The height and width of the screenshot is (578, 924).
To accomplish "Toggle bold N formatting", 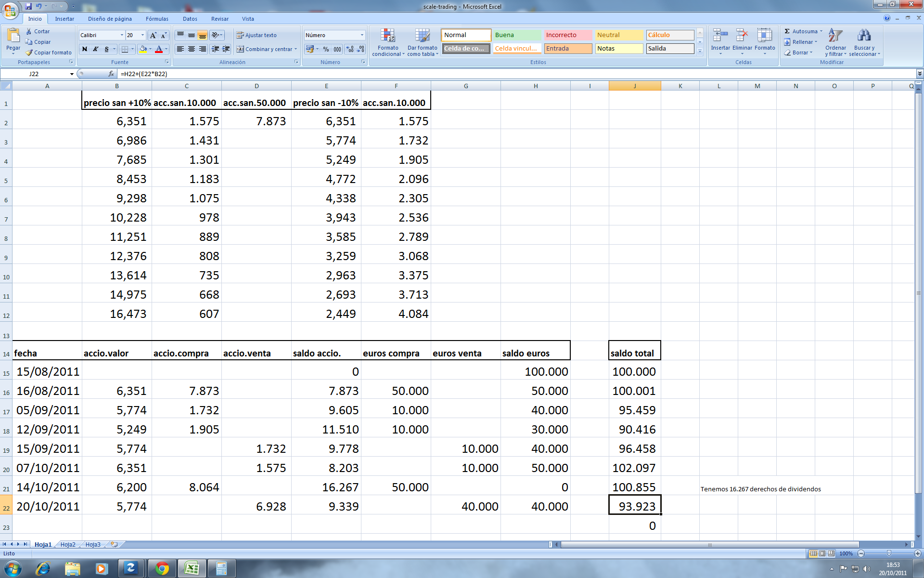I will point(85,49).
